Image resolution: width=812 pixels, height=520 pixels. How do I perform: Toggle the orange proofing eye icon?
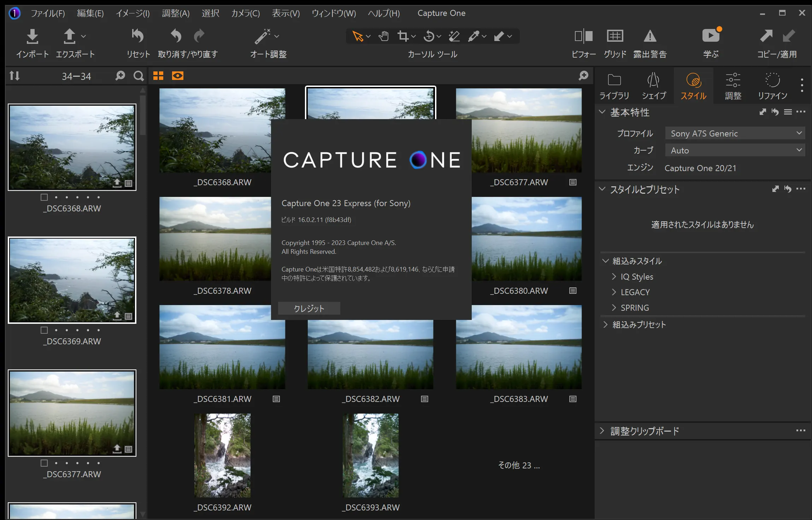[178, 76]
